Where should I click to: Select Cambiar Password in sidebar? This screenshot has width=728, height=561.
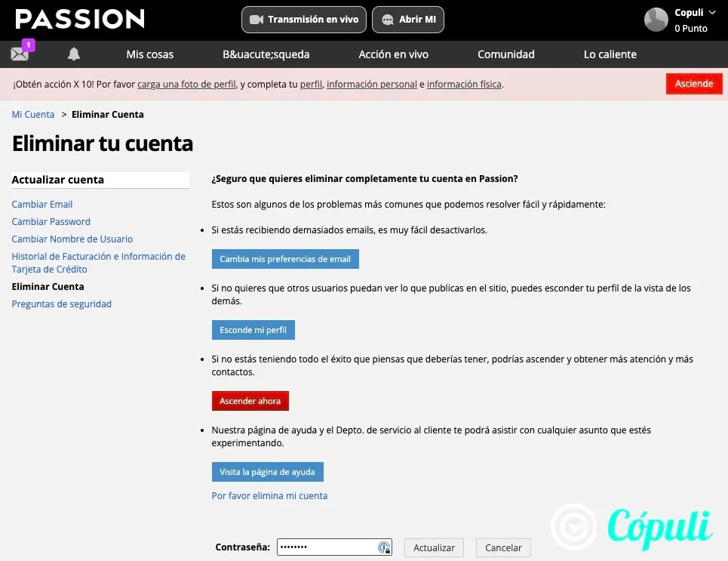pyautogui.click(x=51, y=222)
